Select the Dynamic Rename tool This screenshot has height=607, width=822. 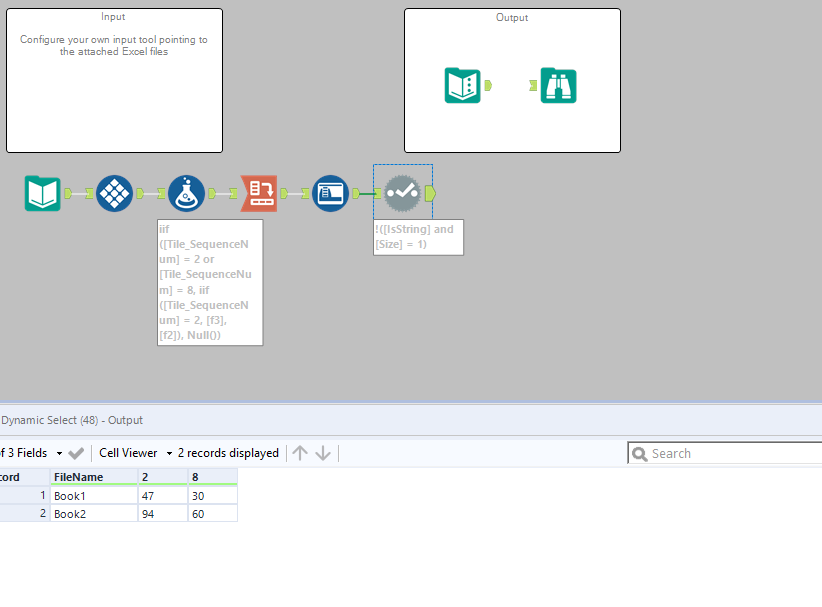[x=330, y=193]
